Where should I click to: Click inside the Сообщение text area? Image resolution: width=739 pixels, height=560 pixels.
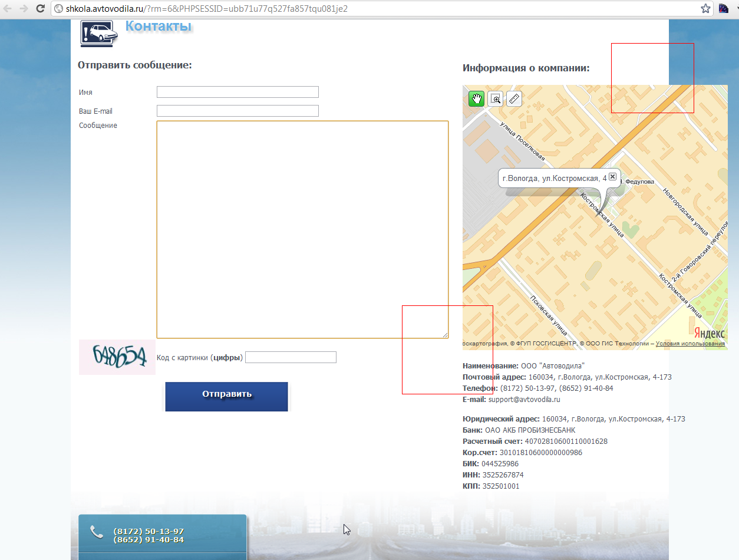click(x=302, y=229)
